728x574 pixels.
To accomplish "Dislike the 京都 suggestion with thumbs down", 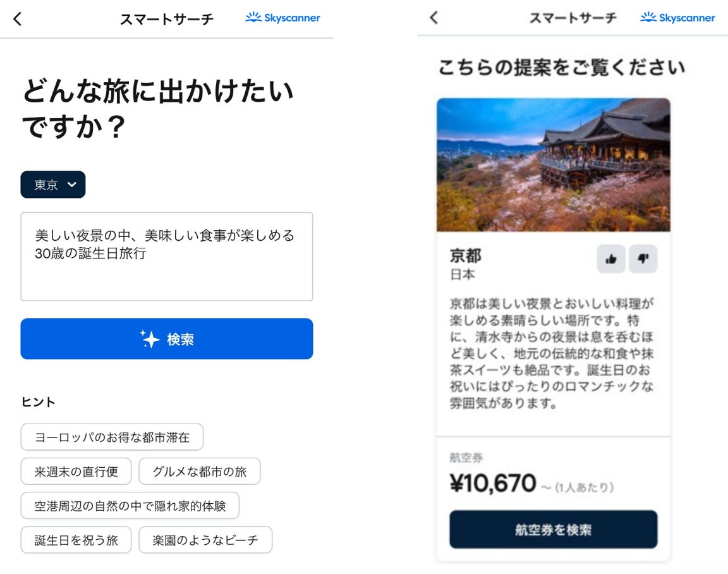I will pyautogui.click(x=643, y=259).
